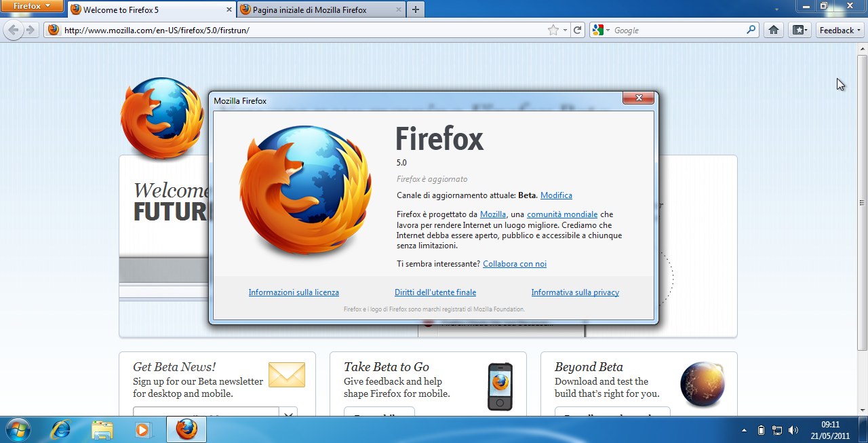Open the Google search engine selector
Screen dimensions: 868x443
pos(601,30)
